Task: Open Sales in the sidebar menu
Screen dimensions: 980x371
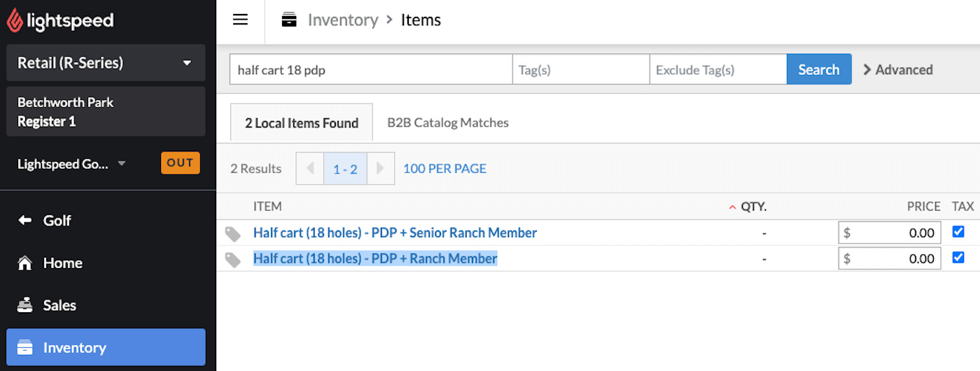Action: coord(106,305)
